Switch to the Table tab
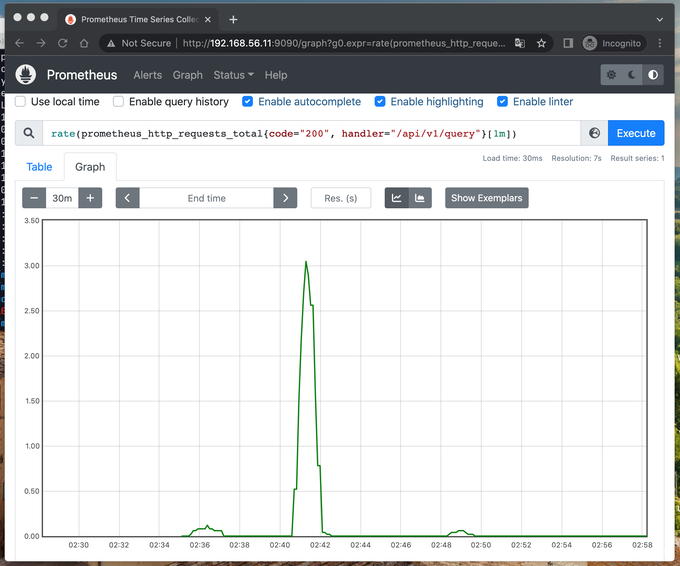Image resolution: width=680 pixels, height=566 pixels. click(x=39, y=167)
